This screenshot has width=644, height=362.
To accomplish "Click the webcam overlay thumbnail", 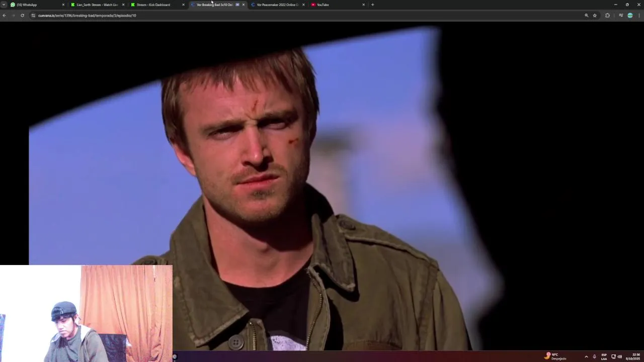I will click(x=86, y=313).
